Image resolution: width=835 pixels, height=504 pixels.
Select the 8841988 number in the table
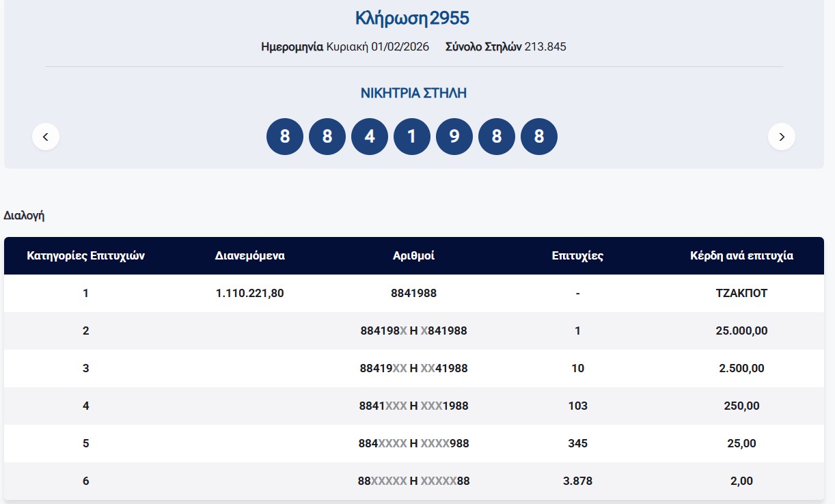(x=413, y=294)
